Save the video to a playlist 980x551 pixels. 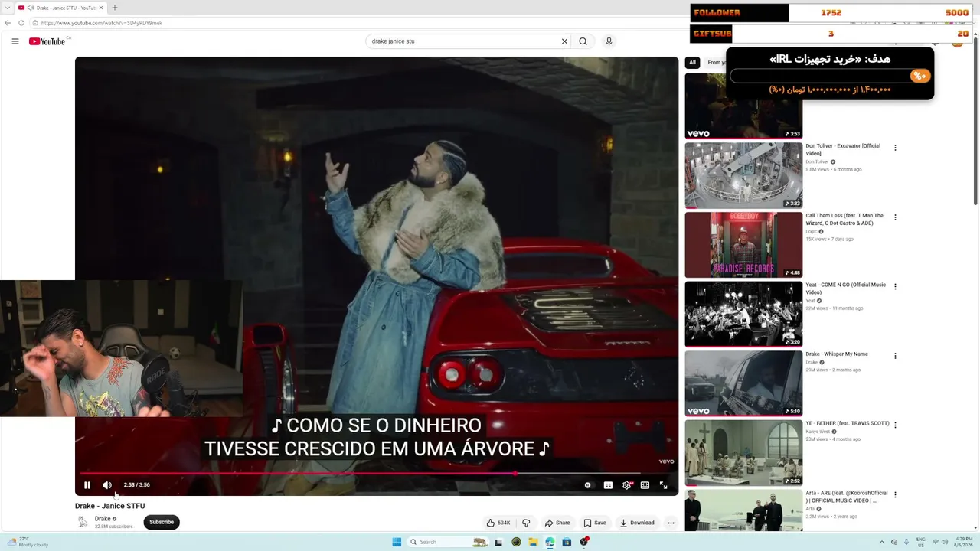coord(595,523)
